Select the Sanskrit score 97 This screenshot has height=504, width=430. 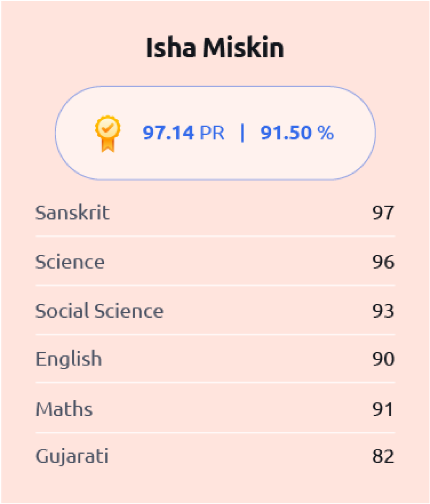tap(383, 213)
